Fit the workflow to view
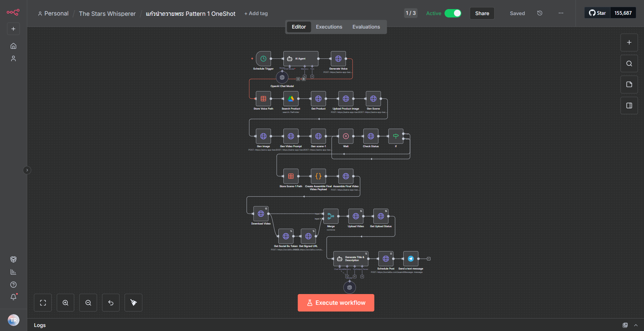 pyautogui.click(x=43, y=303)
